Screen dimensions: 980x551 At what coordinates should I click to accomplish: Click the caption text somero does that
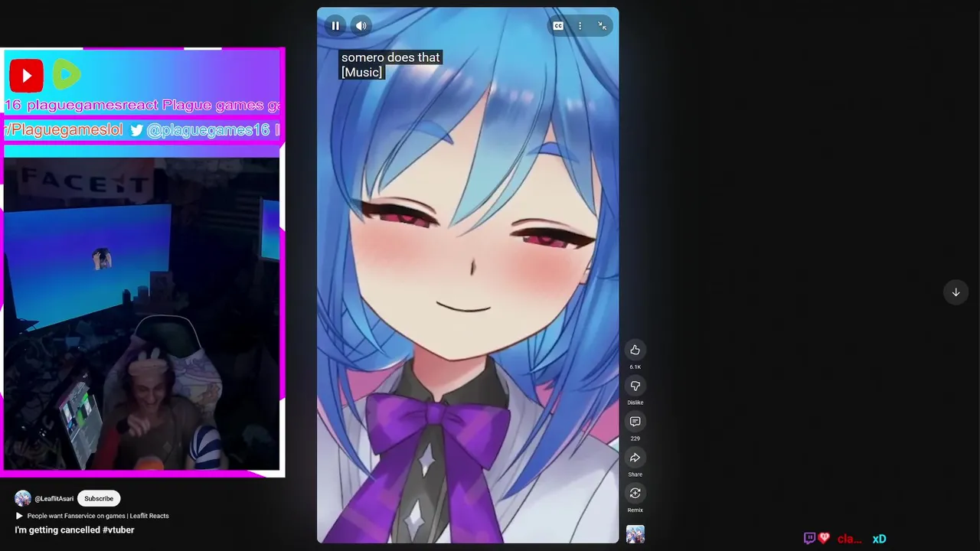tap(390, 57)
